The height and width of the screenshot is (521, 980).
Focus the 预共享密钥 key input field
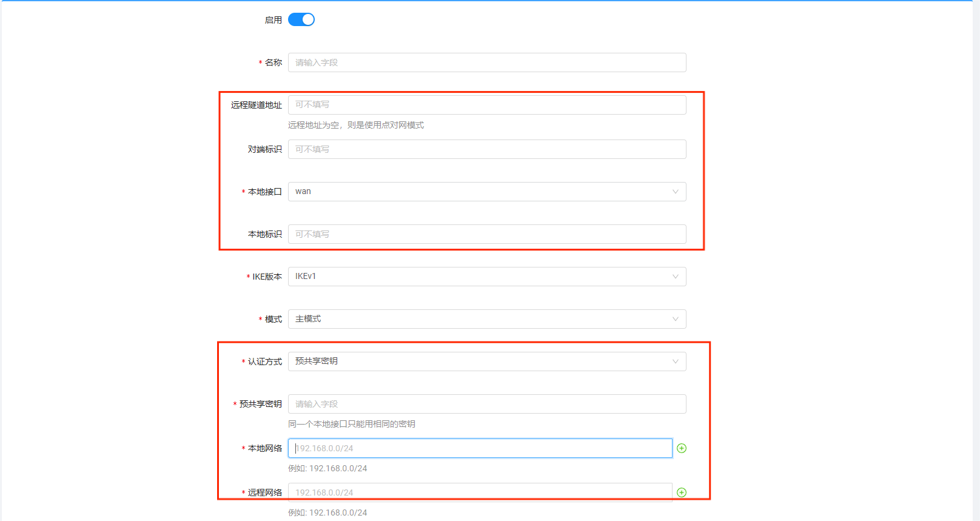tap(486, 404)
